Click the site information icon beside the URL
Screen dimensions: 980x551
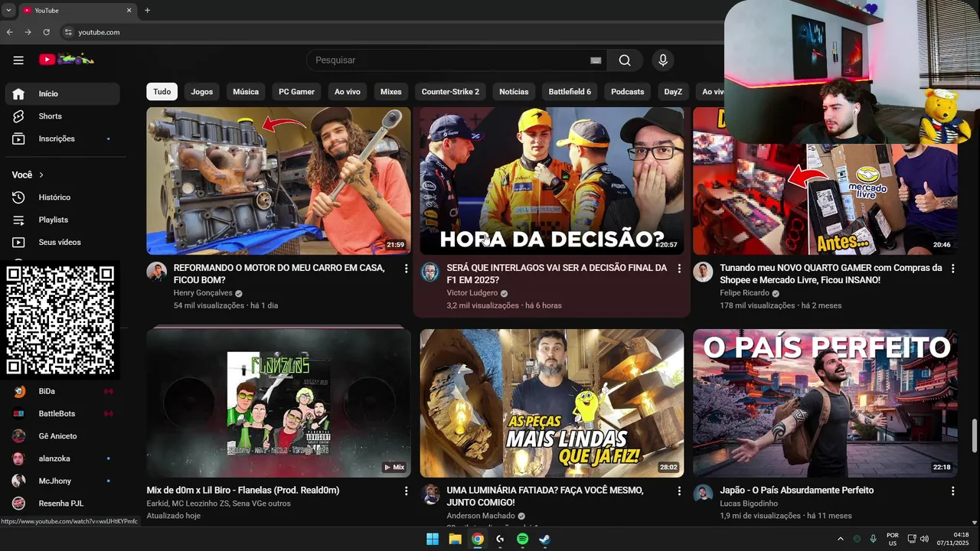coord(67,32)
